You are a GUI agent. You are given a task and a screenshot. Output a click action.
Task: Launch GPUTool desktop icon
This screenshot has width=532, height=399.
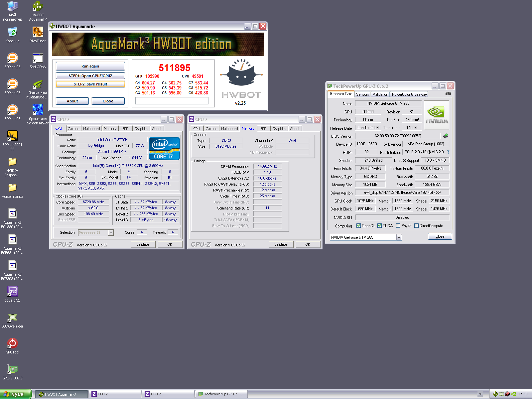click(x=12, y=346)
